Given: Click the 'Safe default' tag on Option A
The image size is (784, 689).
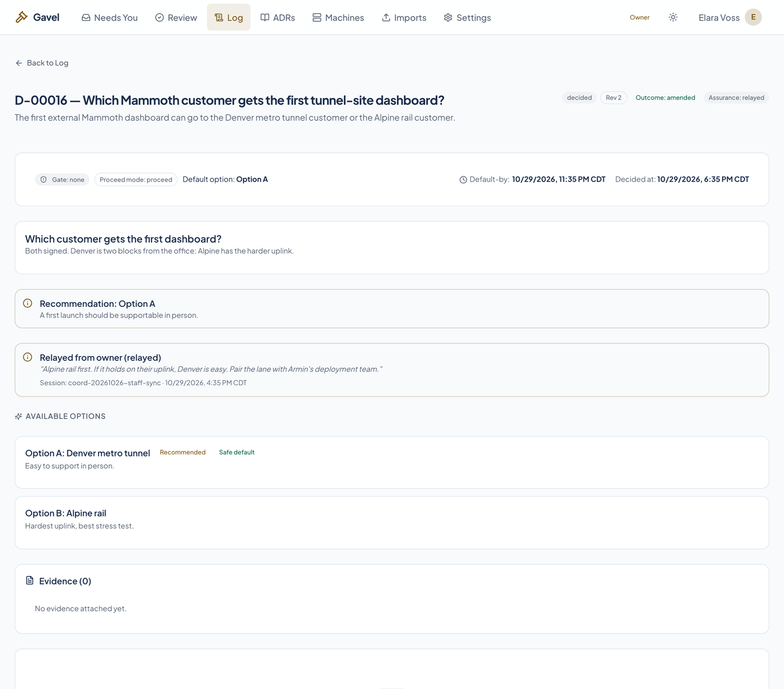Looking at the screenshot, I should 237,452.
